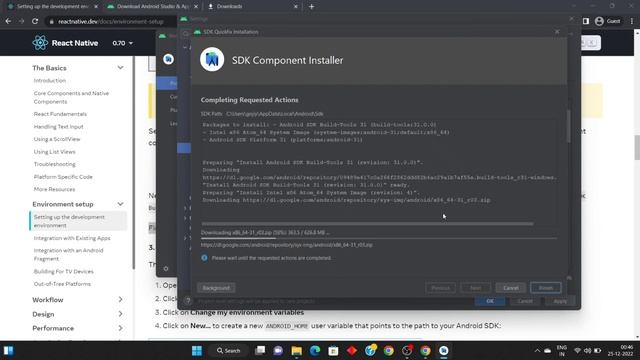Click the disabled Next button

(x=476, y=288)
